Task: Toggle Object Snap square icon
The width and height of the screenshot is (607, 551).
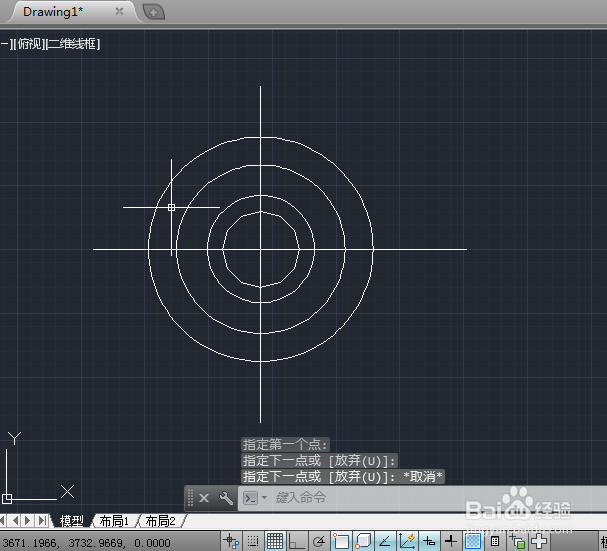Action: pyautogui.click(x=341, y=541)
